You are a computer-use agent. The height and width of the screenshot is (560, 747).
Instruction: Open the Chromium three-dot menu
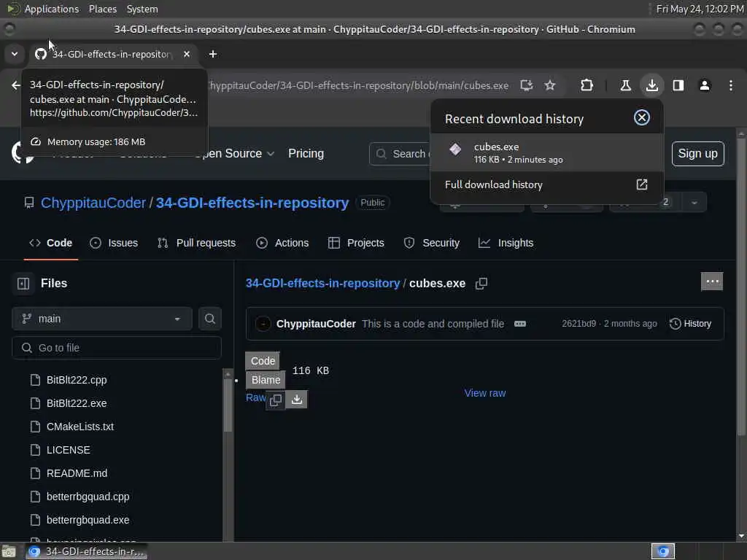(x=731, y=86)
